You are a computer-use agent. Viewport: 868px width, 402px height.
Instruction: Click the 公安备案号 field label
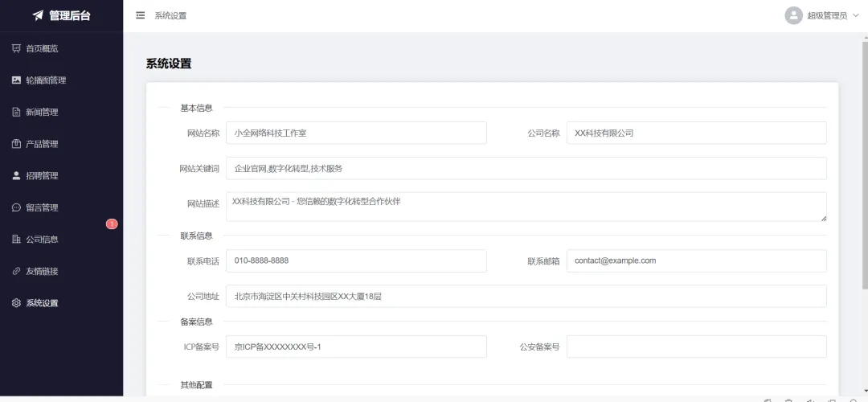click(540, 347)
